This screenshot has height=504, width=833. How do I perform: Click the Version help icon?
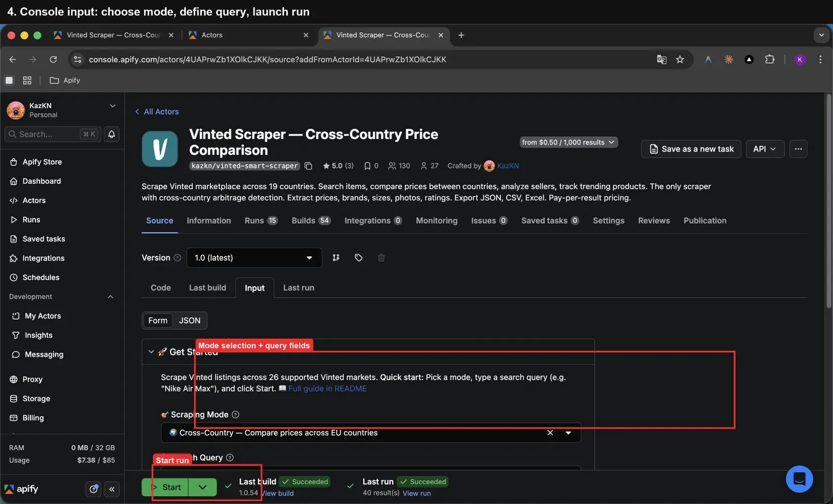pos(177,257)
